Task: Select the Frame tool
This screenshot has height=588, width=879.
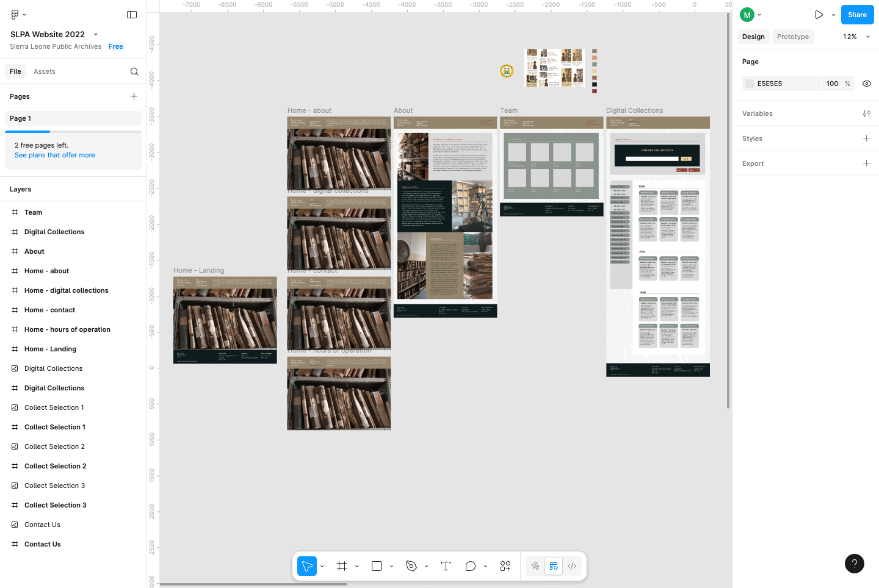Action: point(342,566)
